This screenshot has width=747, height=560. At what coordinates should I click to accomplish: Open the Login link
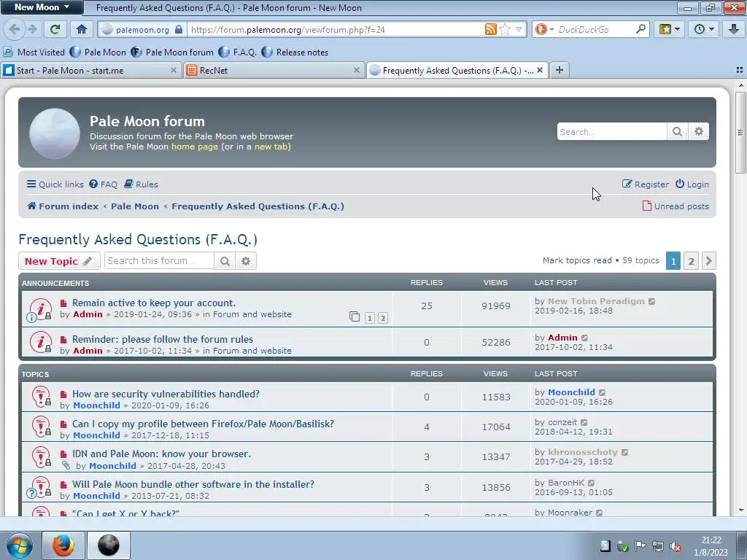coord(692,184)
